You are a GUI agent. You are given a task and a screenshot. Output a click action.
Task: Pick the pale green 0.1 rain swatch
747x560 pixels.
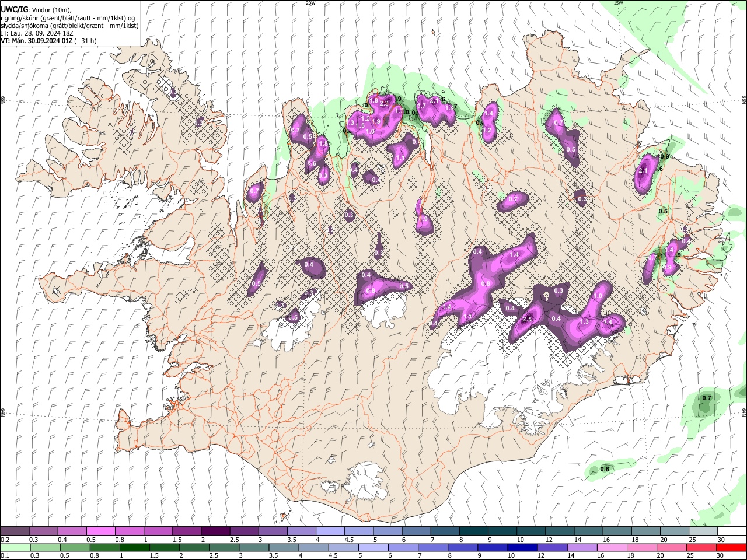click(x=15, y=548)
